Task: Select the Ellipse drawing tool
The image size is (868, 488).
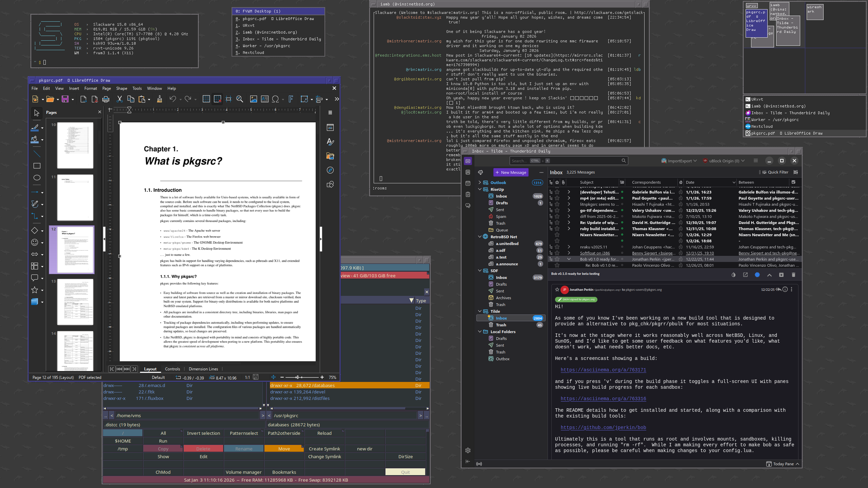Action: click(x=37, y=178)
